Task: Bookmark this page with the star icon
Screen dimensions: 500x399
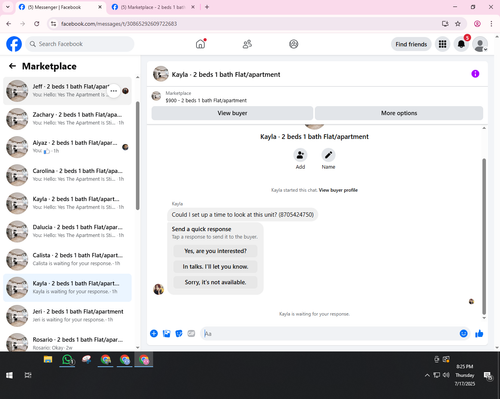Action: click(458, 24)
